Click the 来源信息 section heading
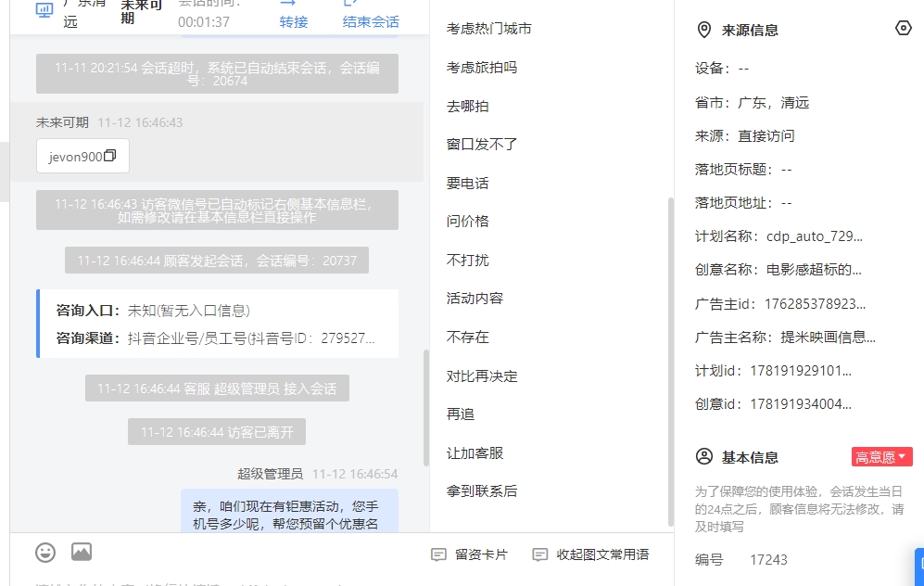Viewport: 924px width, 586px height. tap(750, 30)
